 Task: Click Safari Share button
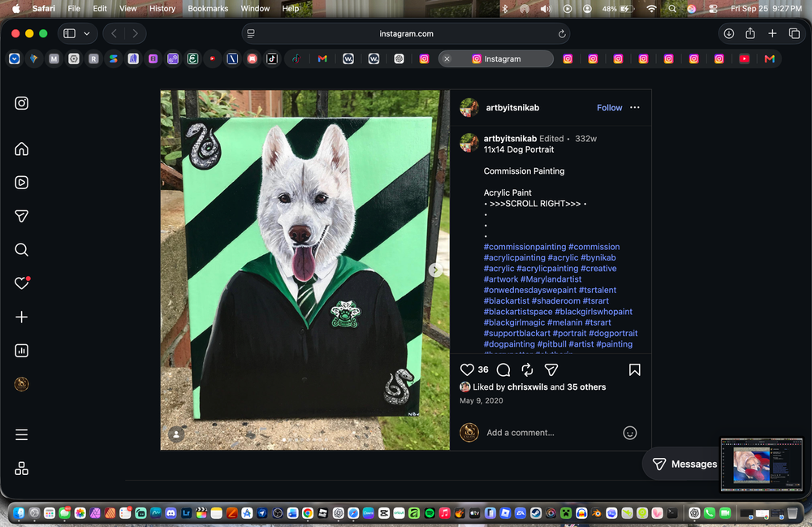750,33
